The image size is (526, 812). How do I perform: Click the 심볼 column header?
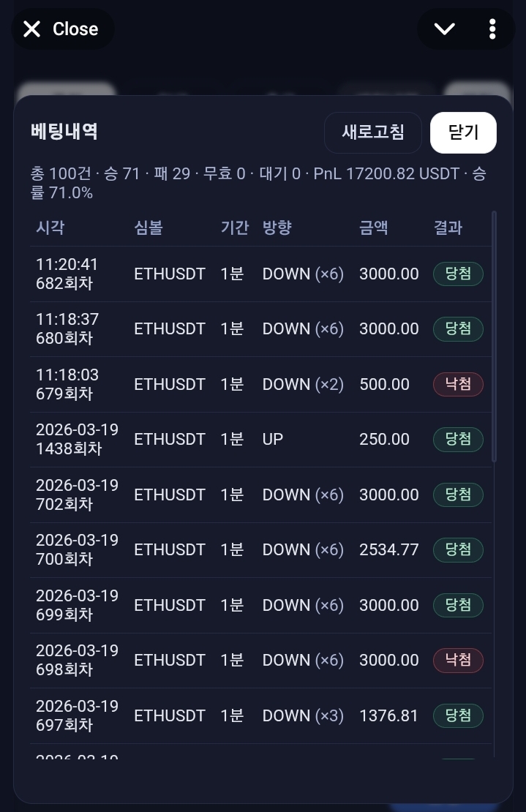pos(148,228)
